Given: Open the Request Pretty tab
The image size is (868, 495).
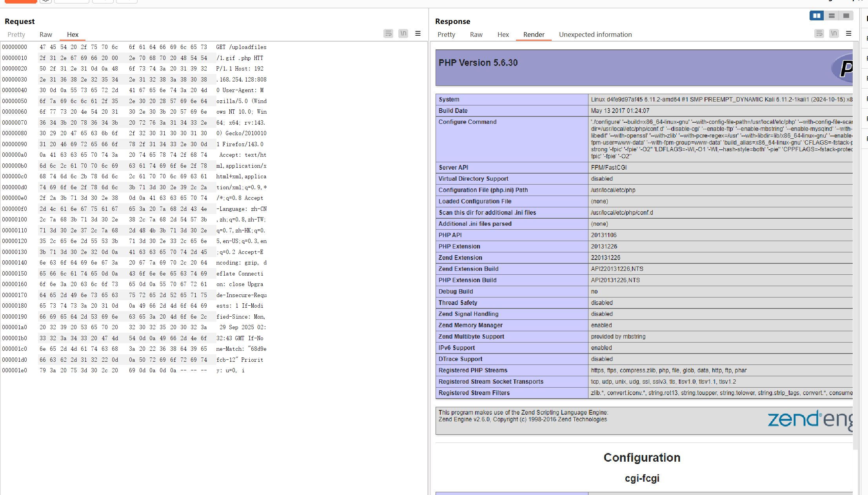Looking at the screenshot, I should (x=16, y=34).
